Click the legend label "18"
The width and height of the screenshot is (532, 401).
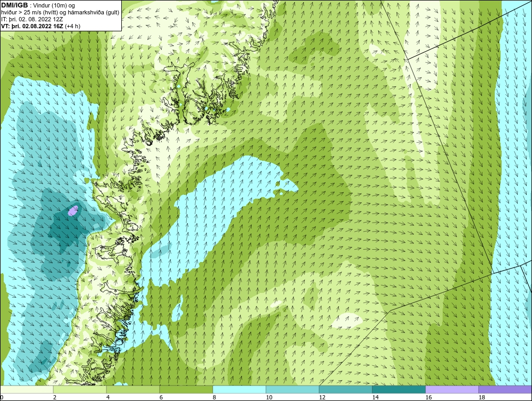pos(482,397)
